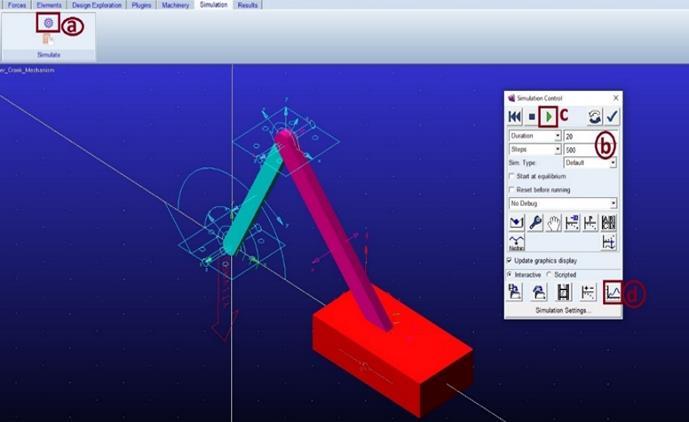Screen dimensions: 689x422
Task: Click the hand icon in Simulation Control
Action: (554, 223)
